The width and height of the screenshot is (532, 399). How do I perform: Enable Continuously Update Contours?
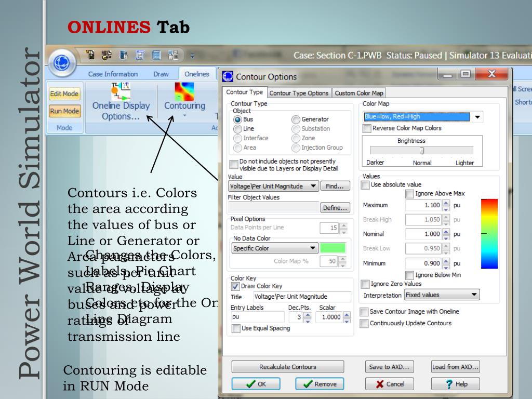click(x=364, y=323)
